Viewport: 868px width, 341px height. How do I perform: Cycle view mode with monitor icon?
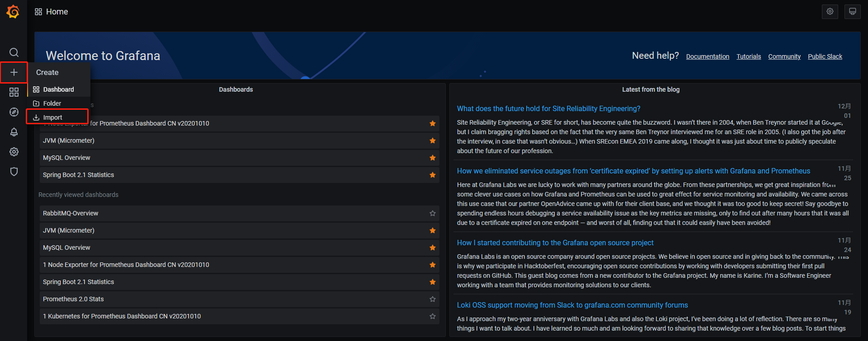pos(852,12)
